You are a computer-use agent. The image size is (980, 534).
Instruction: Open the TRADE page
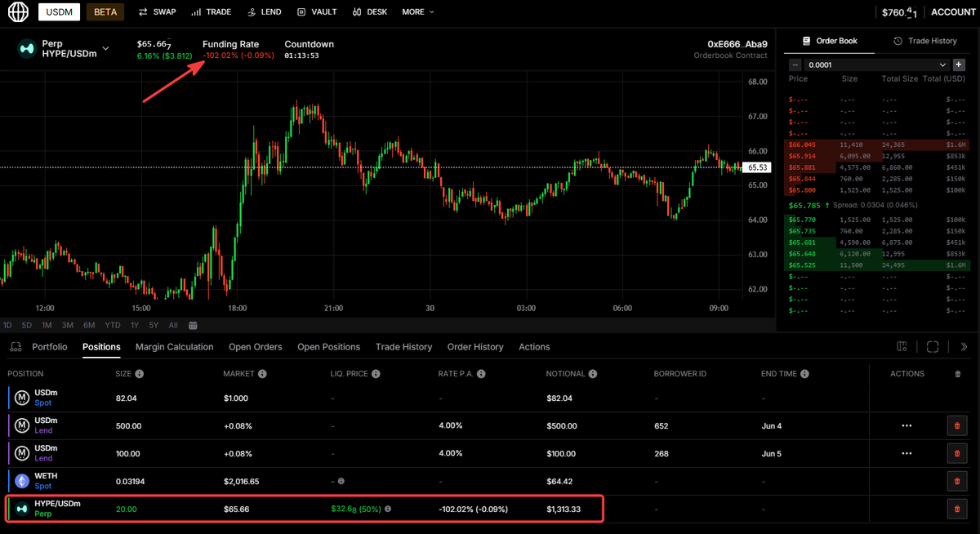pos(212,12)
